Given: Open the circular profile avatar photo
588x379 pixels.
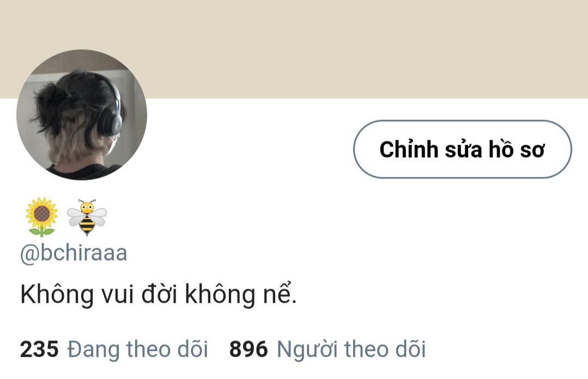Looking at the screenshot, I should point(82,115).
